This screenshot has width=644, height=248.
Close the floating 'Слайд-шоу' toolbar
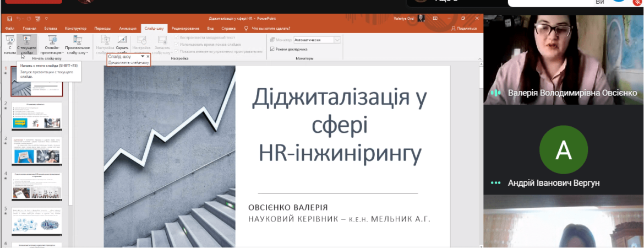tap(148, 56)
